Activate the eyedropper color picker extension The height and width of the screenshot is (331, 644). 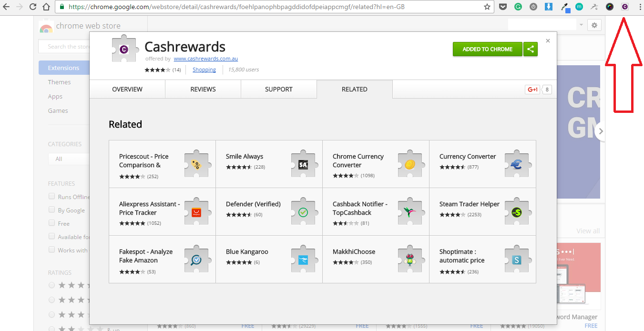[564, 7]
